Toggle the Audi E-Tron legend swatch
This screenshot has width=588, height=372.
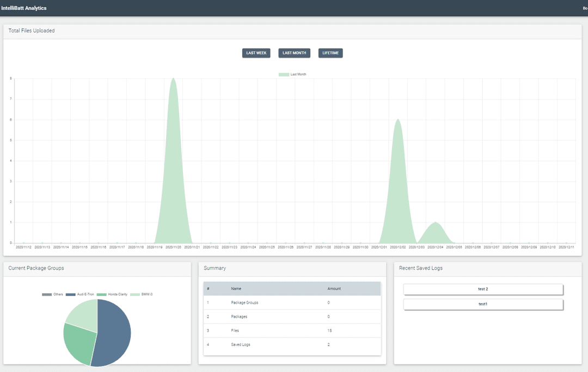[70, 294]
